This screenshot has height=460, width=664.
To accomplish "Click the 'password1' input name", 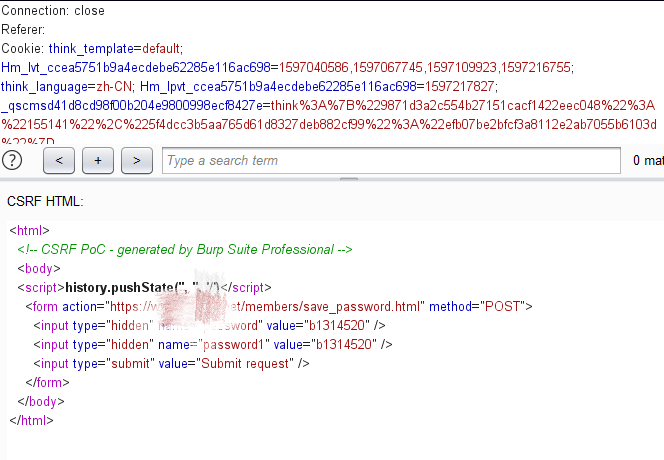I will click(233, 345).
